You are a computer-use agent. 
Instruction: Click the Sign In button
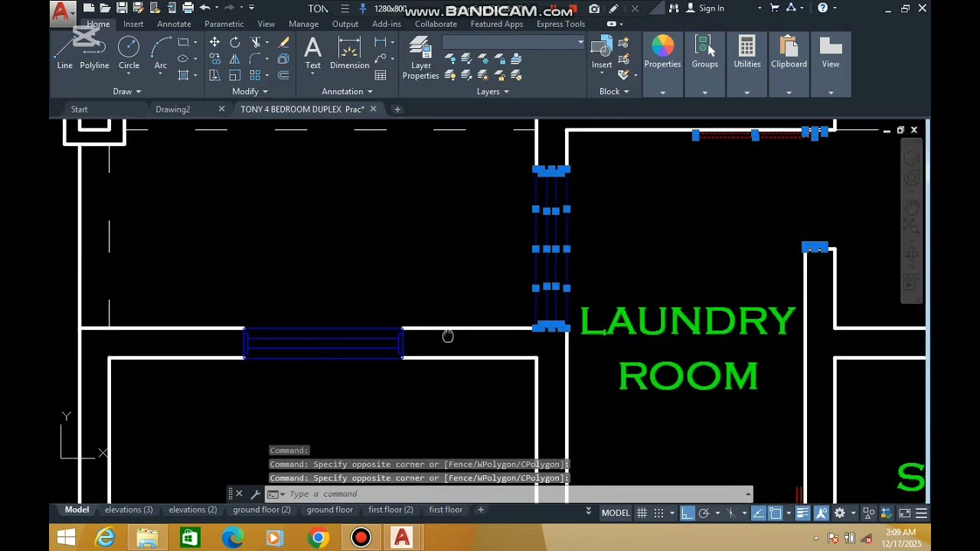(x=705, y=8)
